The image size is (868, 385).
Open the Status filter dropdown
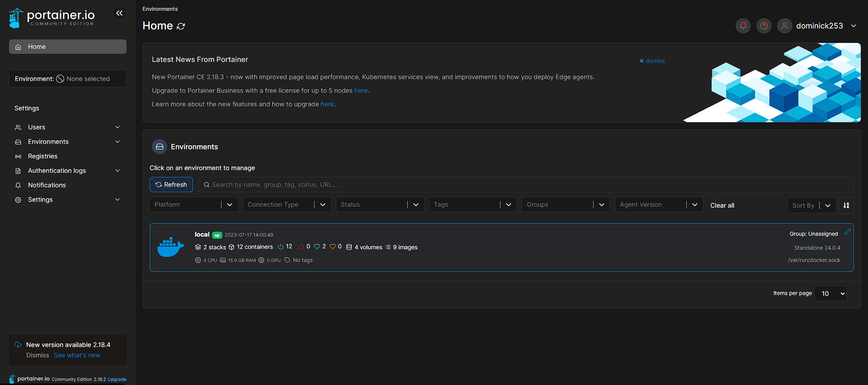click(x=380, y=204)
